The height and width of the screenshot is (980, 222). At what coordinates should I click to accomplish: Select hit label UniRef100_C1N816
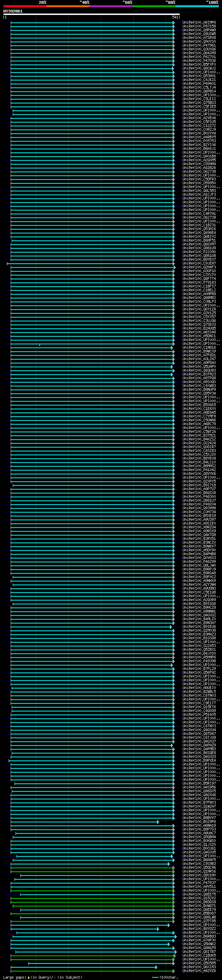point(199,348)
